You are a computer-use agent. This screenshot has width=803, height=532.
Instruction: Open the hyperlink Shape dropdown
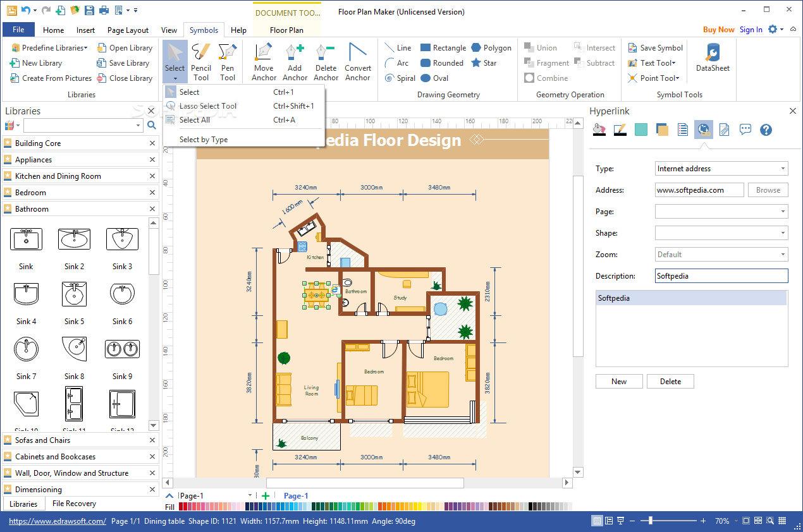tap(783, 233)
